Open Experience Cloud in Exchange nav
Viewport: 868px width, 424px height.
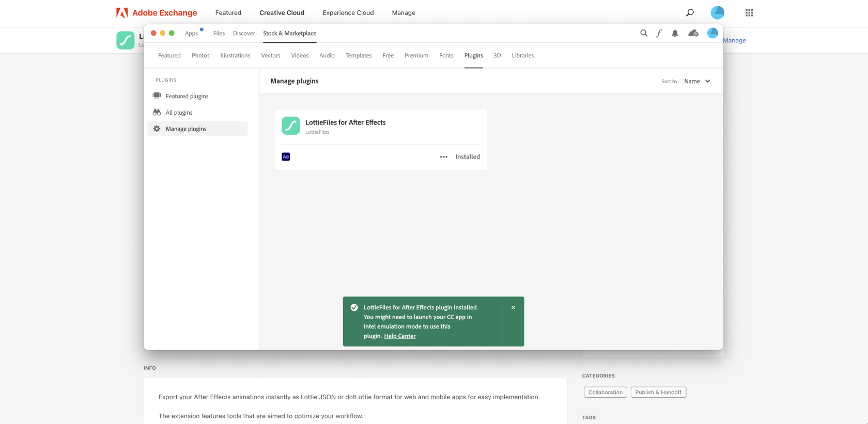[348, 12]
